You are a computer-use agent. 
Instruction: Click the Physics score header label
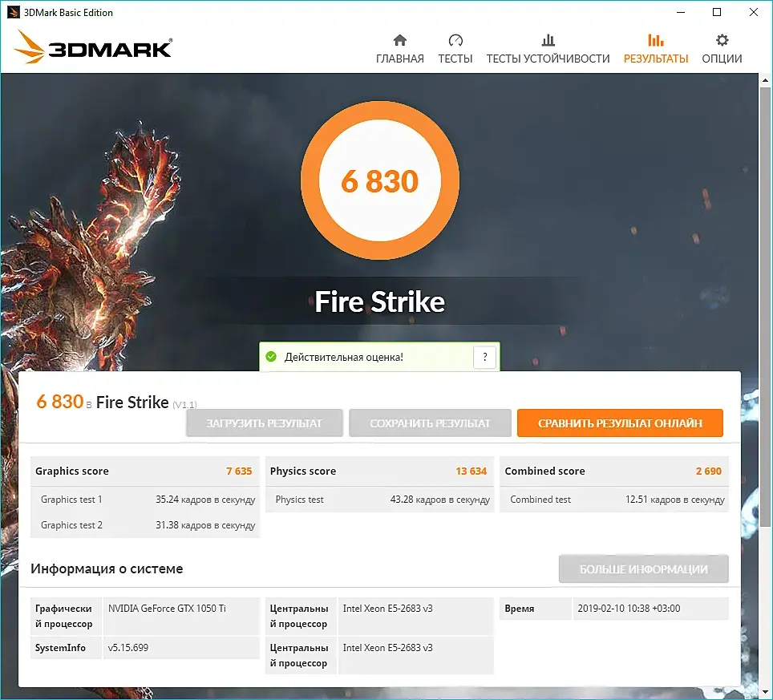302,471
